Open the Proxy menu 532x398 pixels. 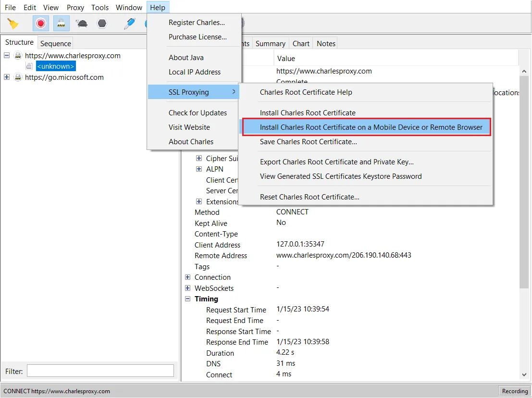click(75, 8)
